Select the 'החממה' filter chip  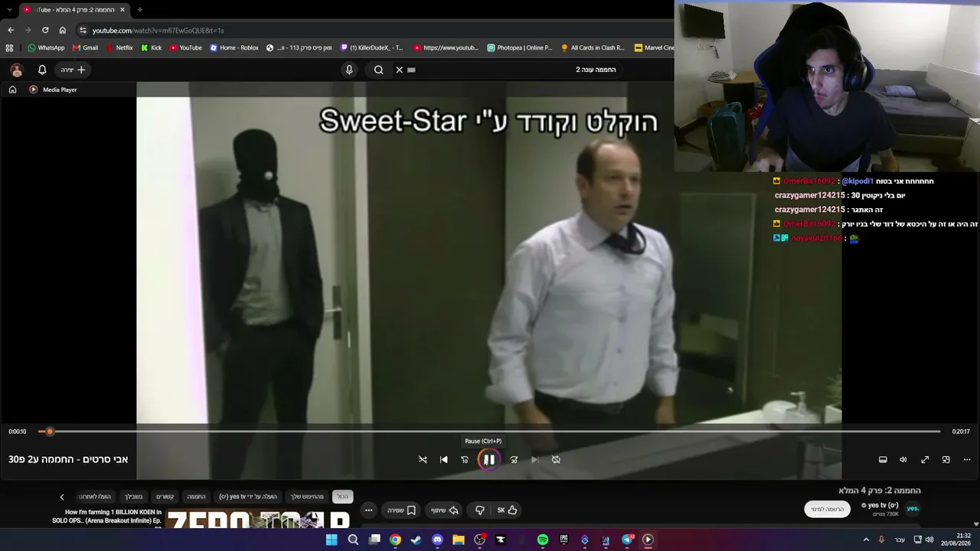(197, 497)
